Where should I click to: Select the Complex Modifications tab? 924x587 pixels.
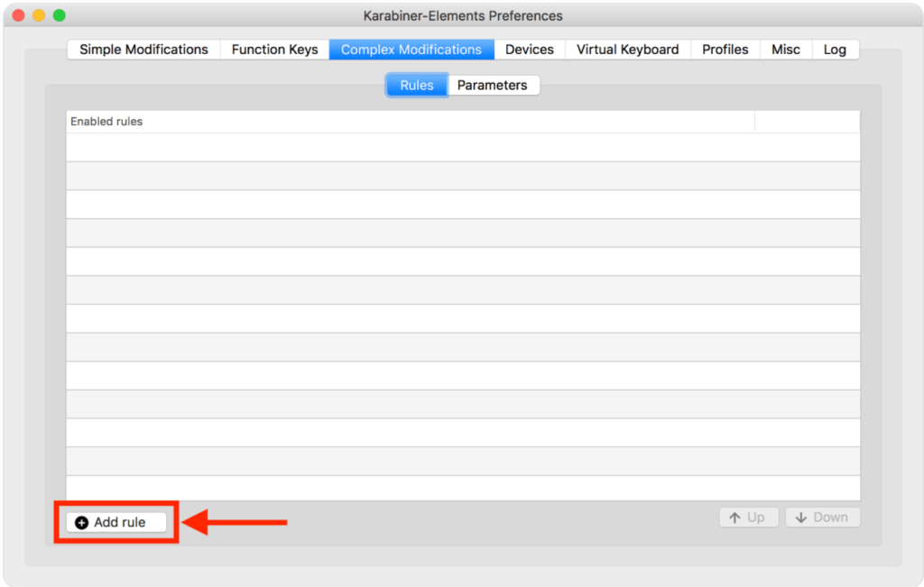coord(411,50)
